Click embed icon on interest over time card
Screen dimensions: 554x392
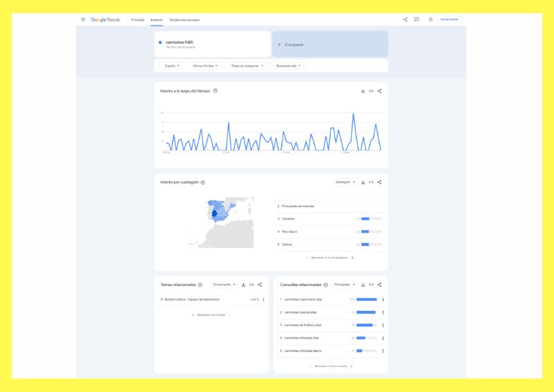371,91
